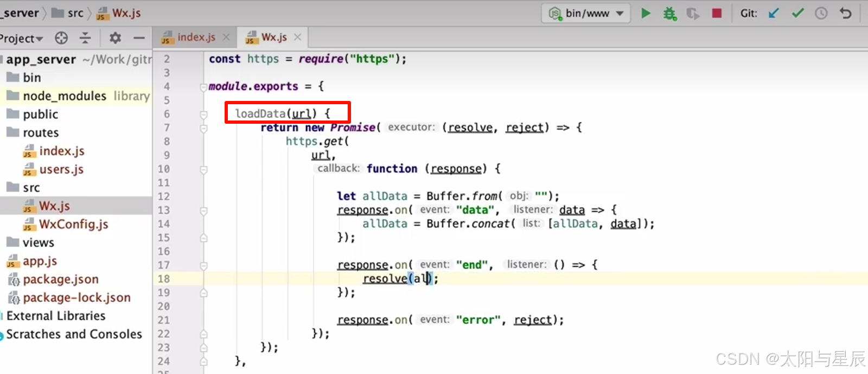868x374 pixels.
Task: Click fold end marker at line 15
Action: (203, 238)
